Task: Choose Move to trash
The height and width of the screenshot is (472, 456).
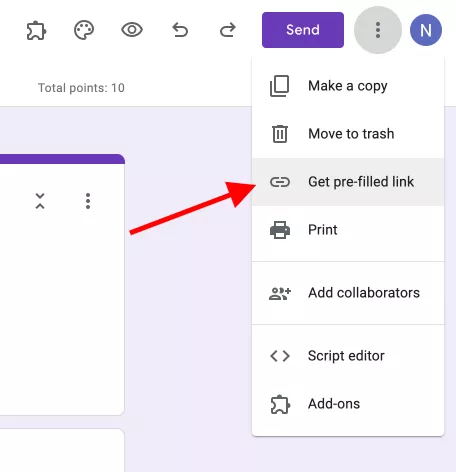Action: tap(348, 134)
